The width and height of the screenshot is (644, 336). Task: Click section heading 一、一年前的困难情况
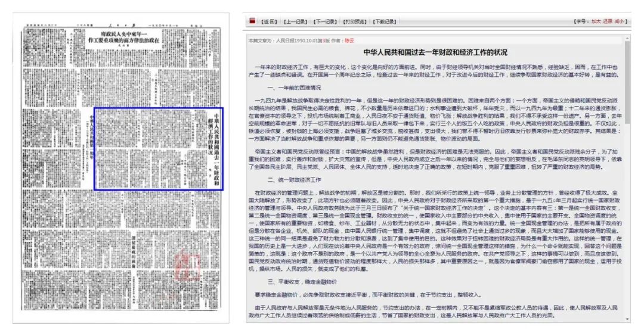click(x=294, y=88)
